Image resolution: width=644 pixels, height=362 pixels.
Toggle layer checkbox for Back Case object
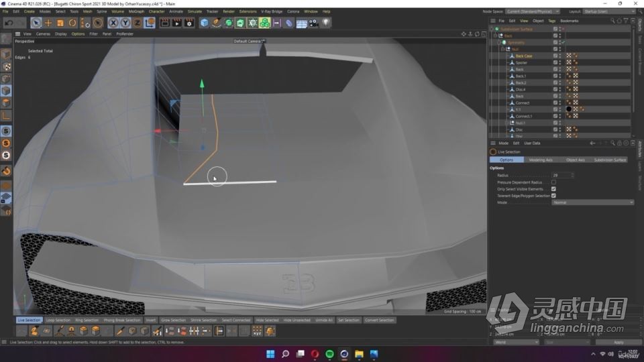tap(555, 56)
